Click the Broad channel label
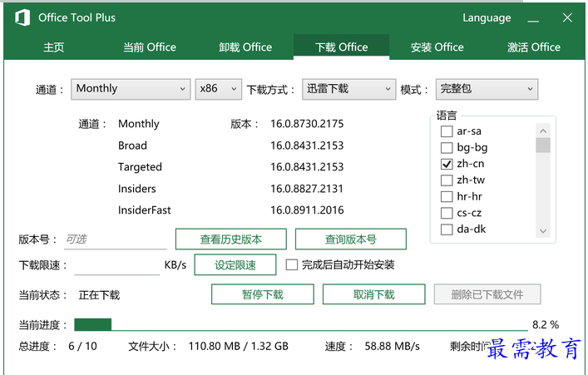The width and height of the screenshot is (588, 375). [x=132, y=146]
